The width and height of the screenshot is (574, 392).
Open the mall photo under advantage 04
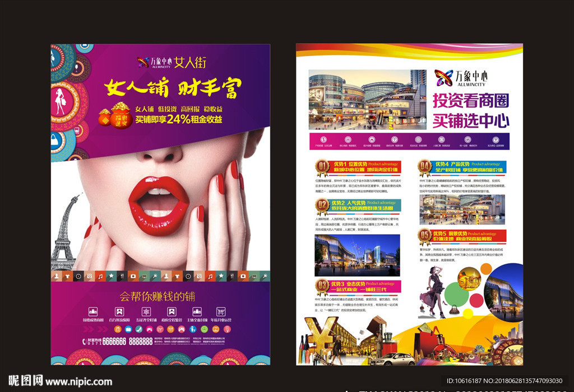[462, 209]
